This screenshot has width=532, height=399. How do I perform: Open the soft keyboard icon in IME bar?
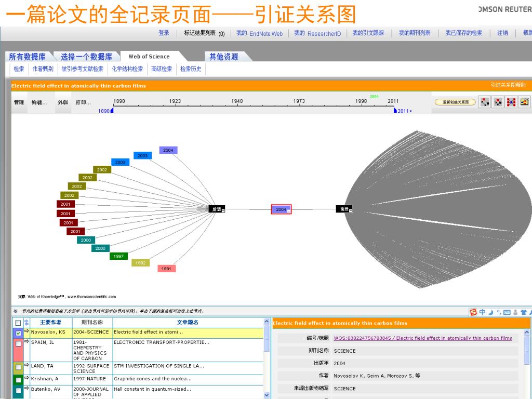click(x=507, y=312)
